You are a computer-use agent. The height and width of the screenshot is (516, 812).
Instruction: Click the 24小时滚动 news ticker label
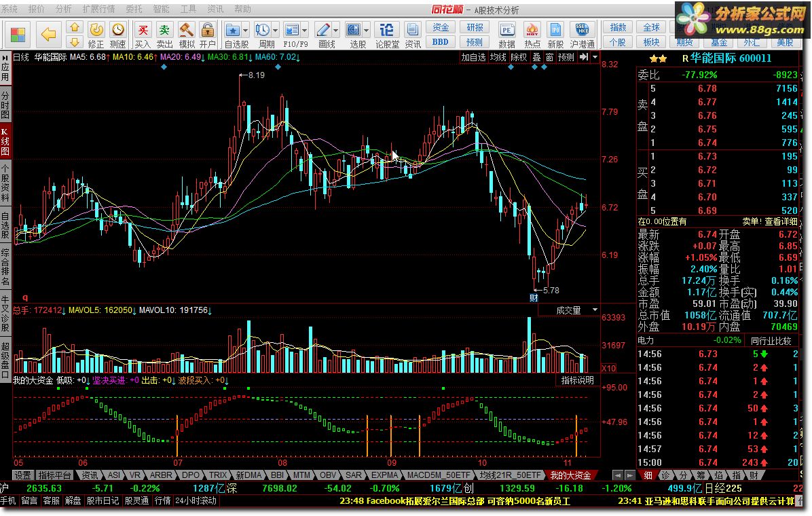[196, 500]
